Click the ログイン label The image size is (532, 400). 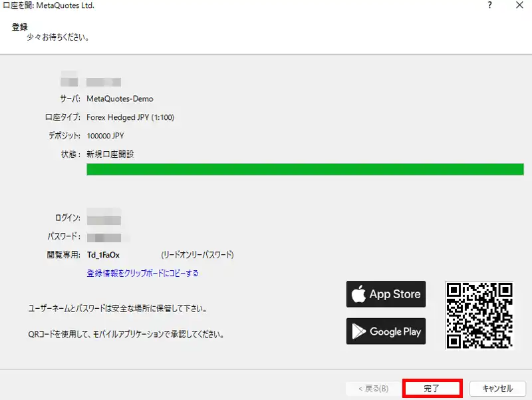pyautogui.click(x=68, y=218)
